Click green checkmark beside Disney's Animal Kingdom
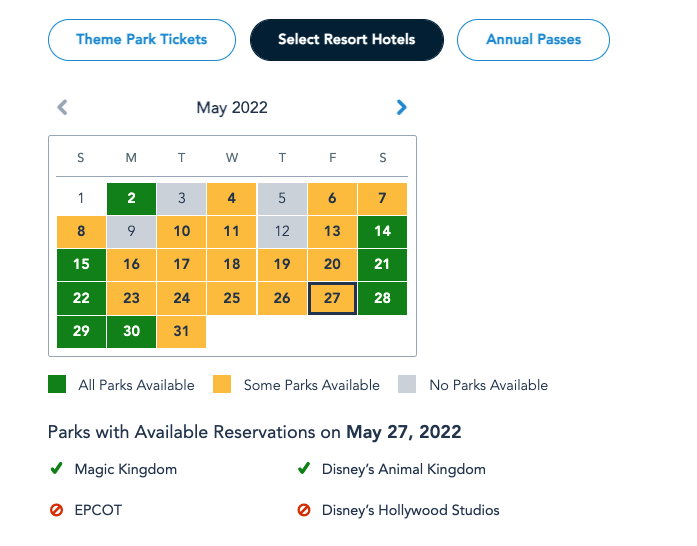This screenshot has height=546, width=697. coord(304,468)
